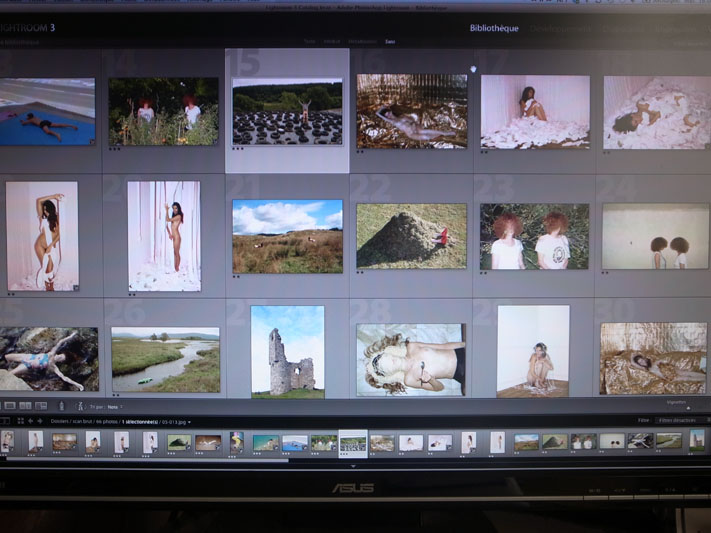This screenshot has height=533, width=711.
Task: Select crouching figure white room photo cell 29
Action: coord(533,351)
